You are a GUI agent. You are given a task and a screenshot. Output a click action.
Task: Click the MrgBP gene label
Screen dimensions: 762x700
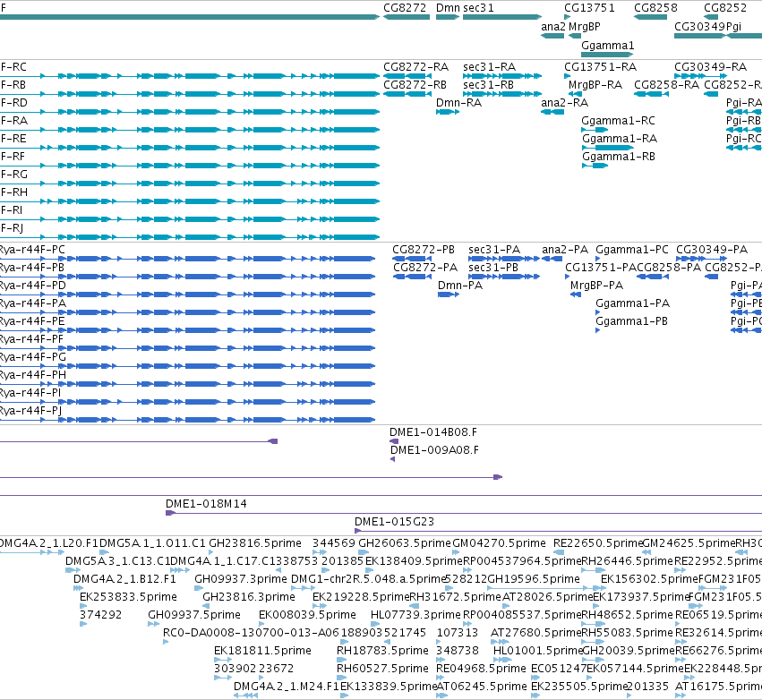(584, 26)
